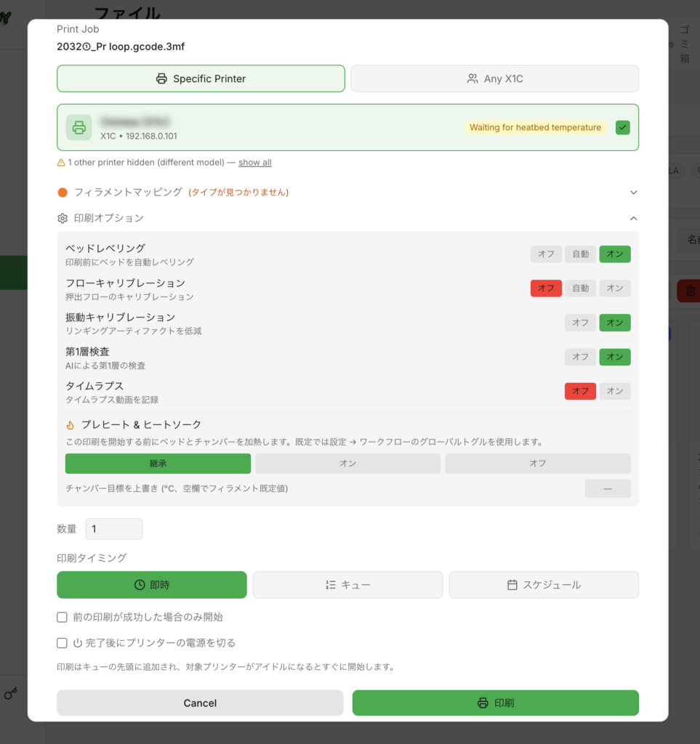Click the warning triangle for hidden printer
The image size is (700, 744).
point(61,163)
